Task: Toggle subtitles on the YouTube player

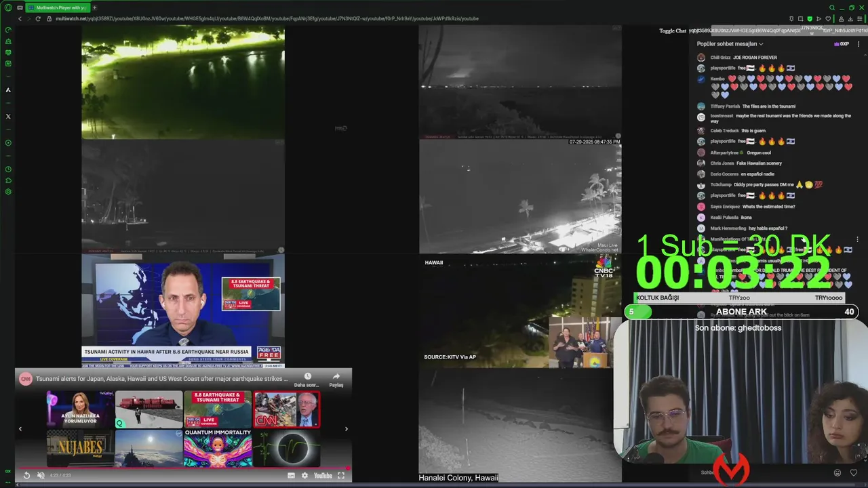Action: tap(291, 475)
